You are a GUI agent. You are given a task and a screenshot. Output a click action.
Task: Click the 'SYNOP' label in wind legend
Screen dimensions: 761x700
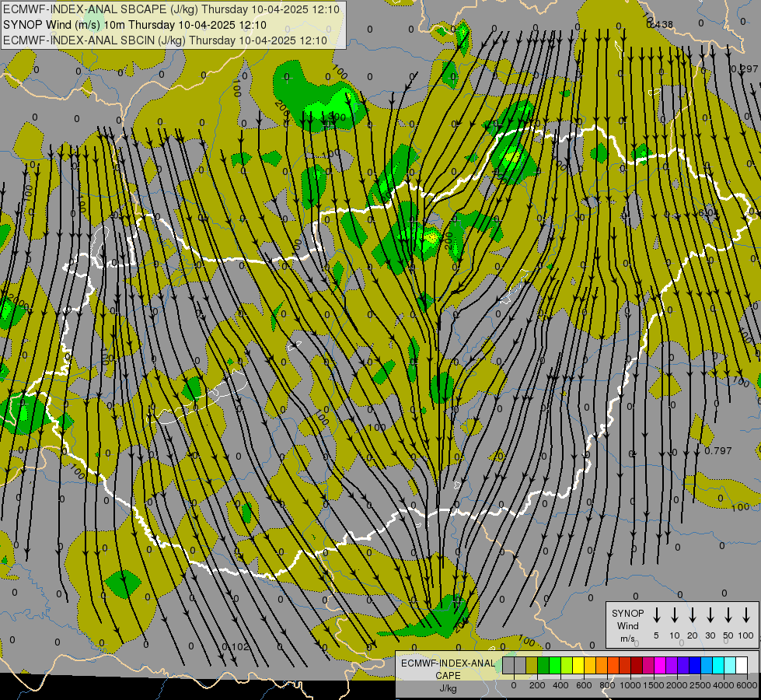tap(627, 614)
